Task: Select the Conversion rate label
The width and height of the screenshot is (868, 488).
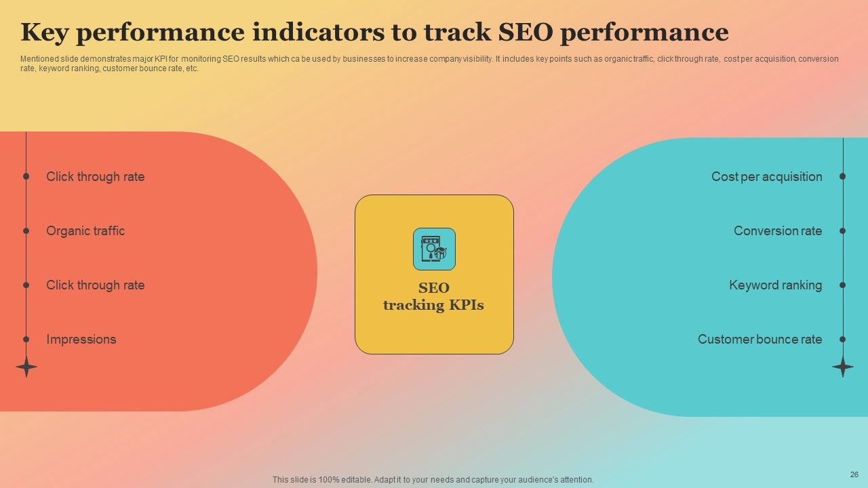Action: 778,231
